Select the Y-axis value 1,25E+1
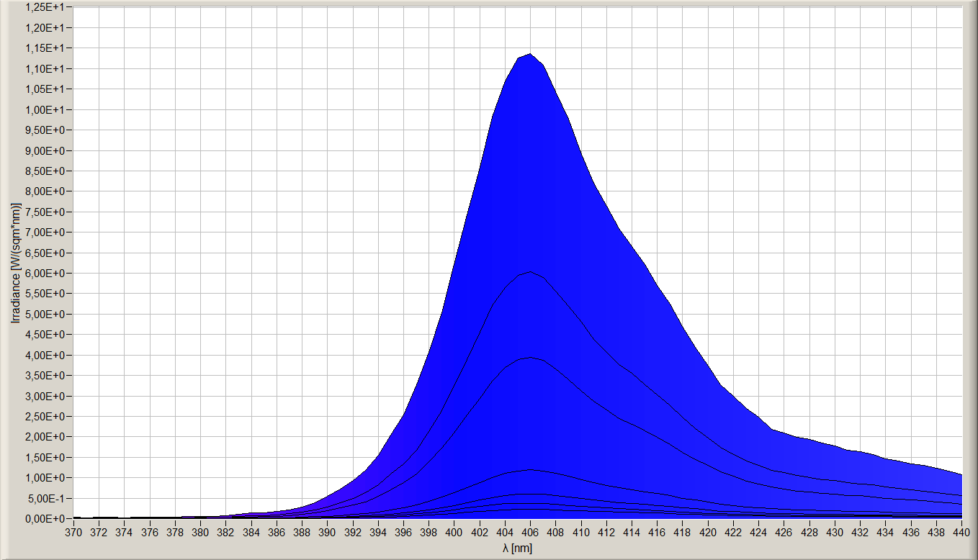 click(45, 7)
